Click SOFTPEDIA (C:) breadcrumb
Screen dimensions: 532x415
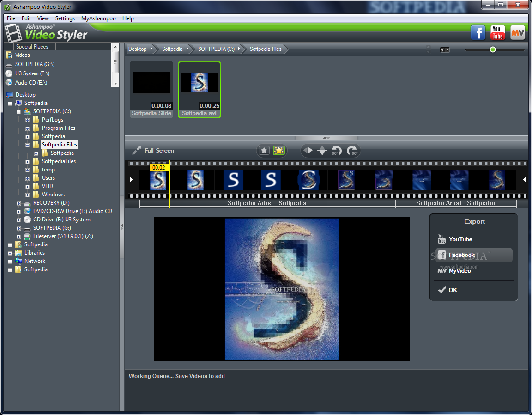[219, 49]
